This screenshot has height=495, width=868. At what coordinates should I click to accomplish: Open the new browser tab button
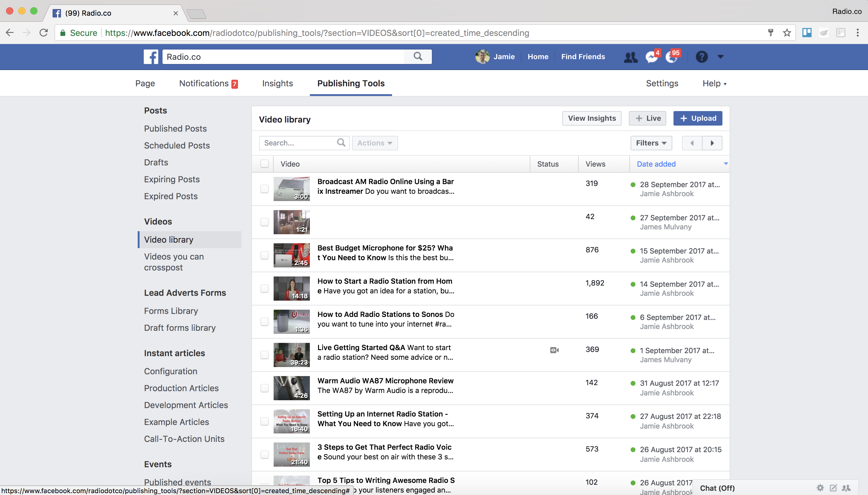click(197, 14)
